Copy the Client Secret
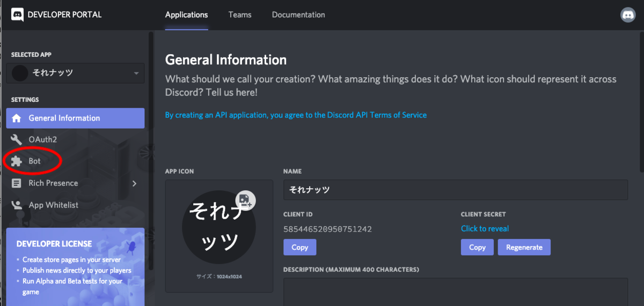 [477, 247]
